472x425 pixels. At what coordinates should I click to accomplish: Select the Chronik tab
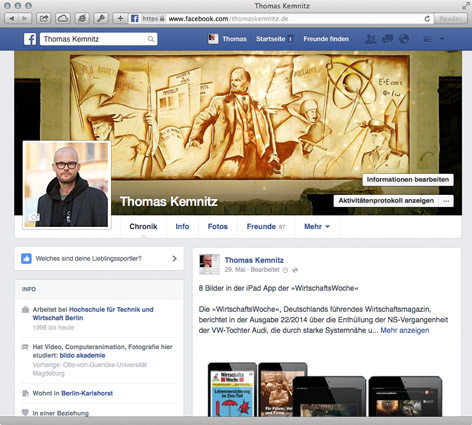pyautogui.click(x=143, y=227)
